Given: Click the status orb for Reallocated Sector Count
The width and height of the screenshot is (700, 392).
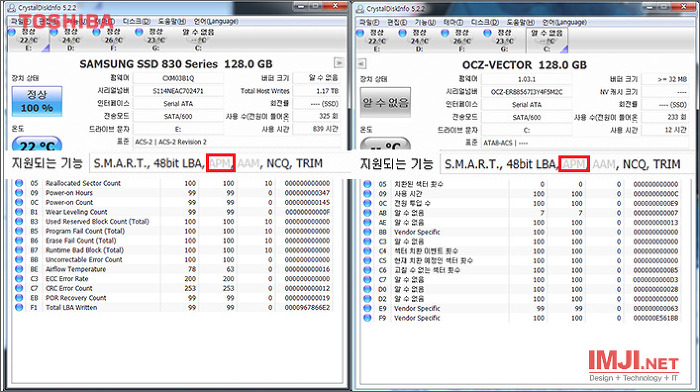Looking at the screenshot, I should pos(19,183).
